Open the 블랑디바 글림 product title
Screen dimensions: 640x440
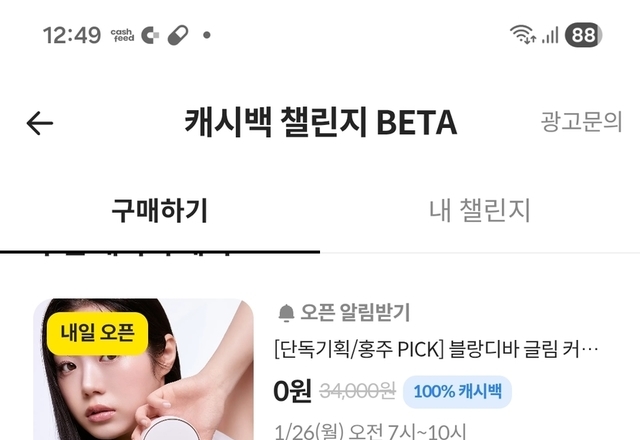436,349
